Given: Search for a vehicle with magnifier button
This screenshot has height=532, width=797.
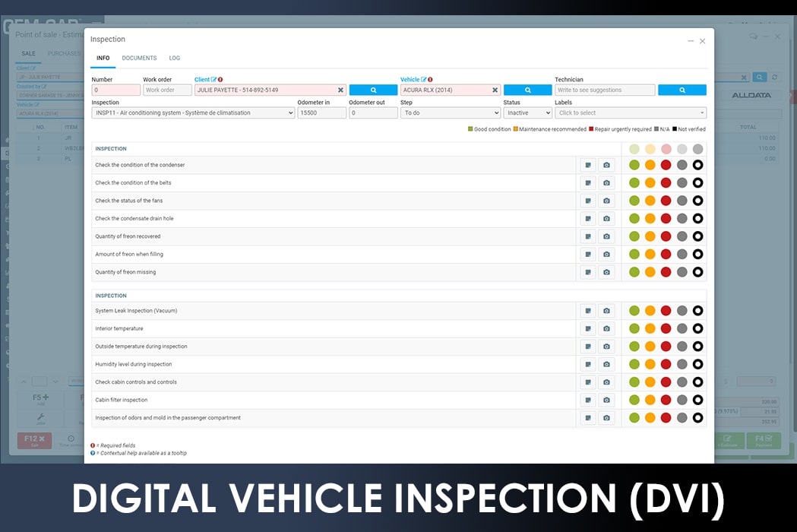Looking at the screenshot, I should coord(527,90).
